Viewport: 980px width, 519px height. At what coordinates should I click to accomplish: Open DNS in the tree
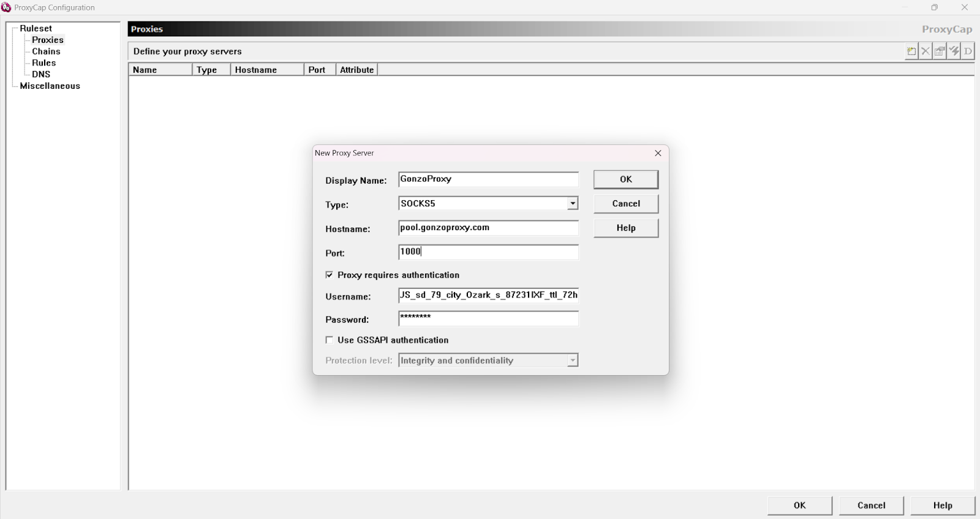click(x=41, y=74)
